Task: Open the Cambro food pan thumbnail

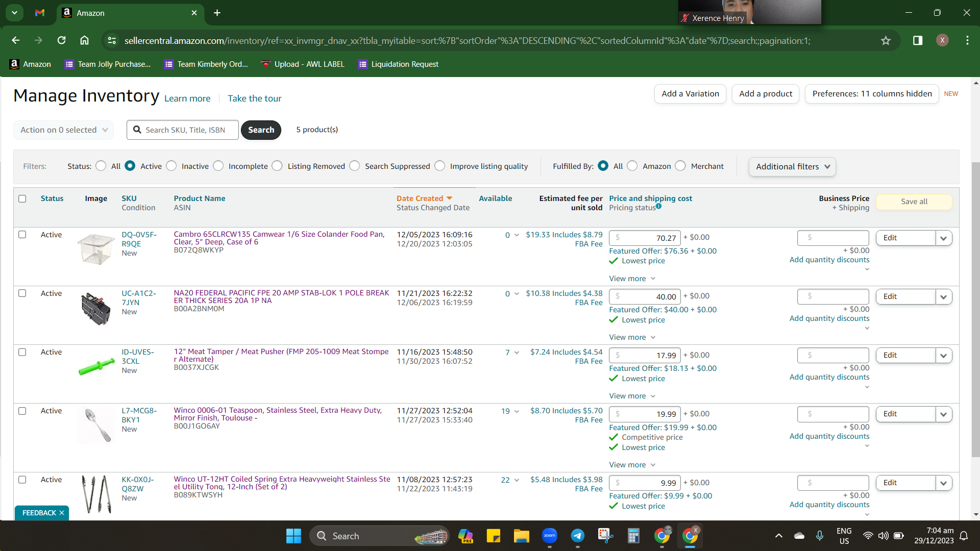Action: 96,249
